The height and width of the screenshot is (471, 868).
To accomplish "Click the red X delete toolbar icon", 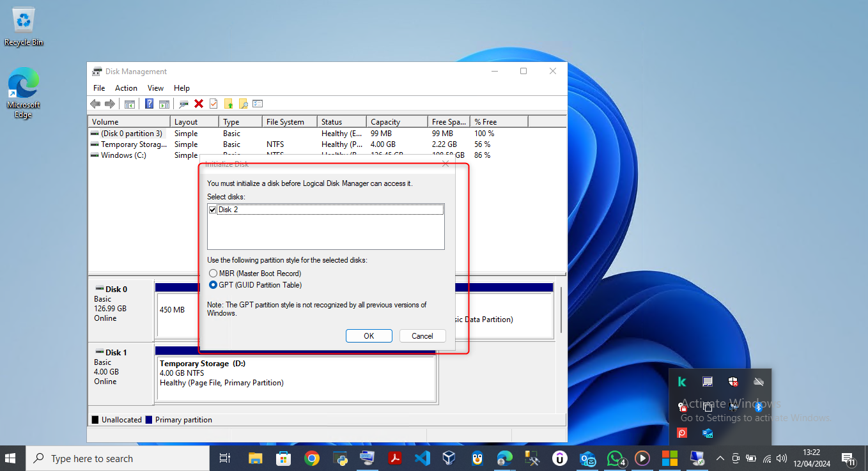I will click(x=199, y=104).
